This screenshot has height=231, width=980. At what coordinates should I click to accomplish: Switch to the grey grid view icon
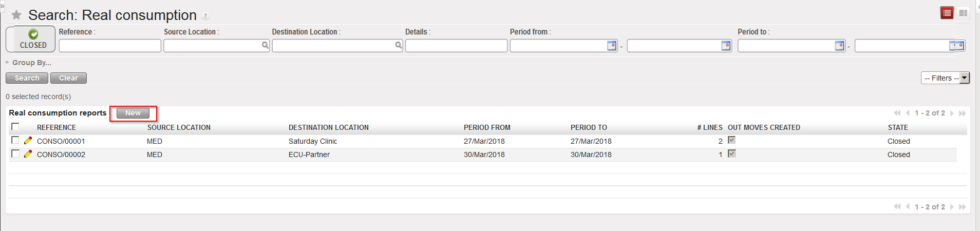(x=963, y=13)
